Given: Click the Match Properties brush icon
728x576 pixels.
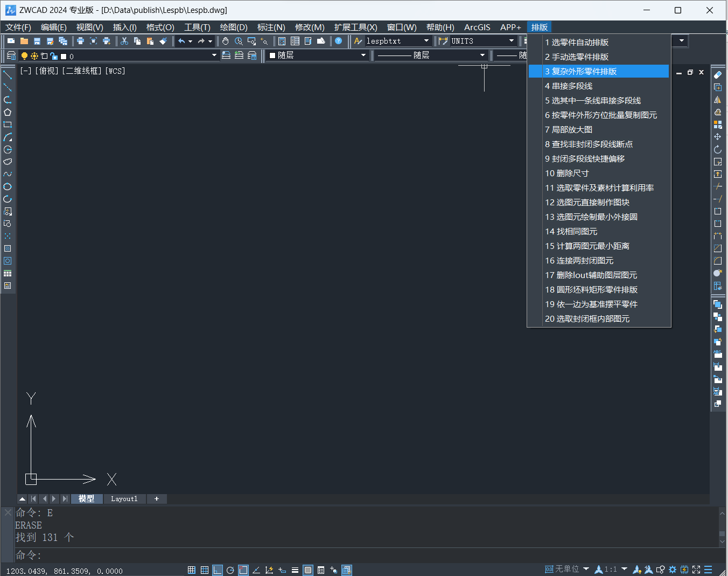Looking at the screenshot, I should pos(163,41).
